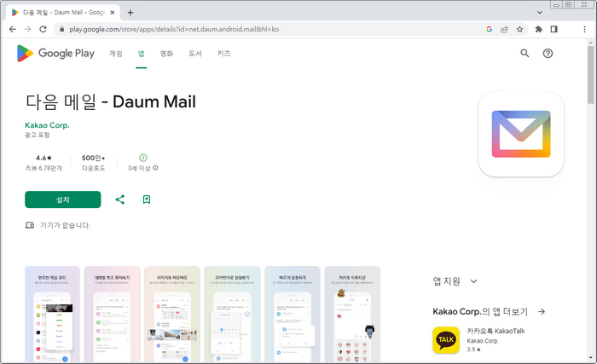
Task: Open the 리마인더로 알림받기 screenshot
Action: point(232,314)
